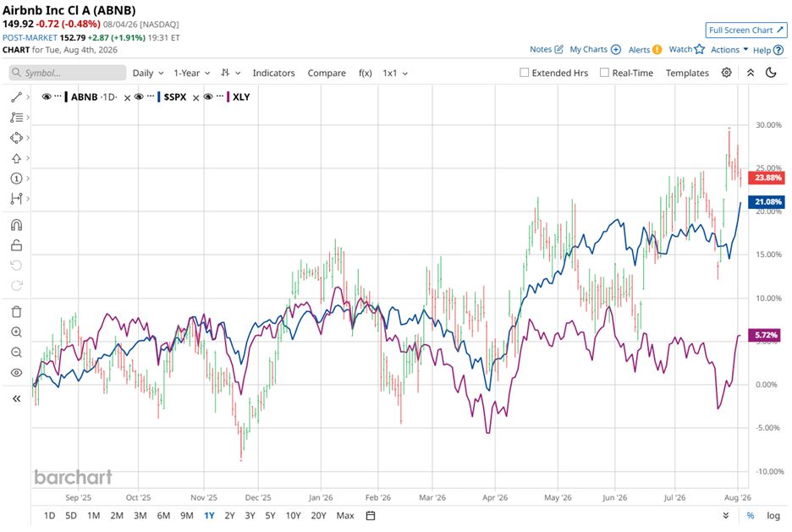This screenshot has height=532, width=792.
Task: Add to Watch list star icon
Action: point(700,49)
